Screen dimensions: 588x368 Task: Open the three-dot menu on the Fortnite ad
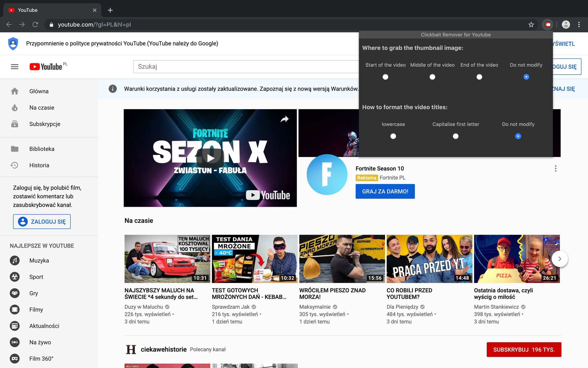click(556, 169)
